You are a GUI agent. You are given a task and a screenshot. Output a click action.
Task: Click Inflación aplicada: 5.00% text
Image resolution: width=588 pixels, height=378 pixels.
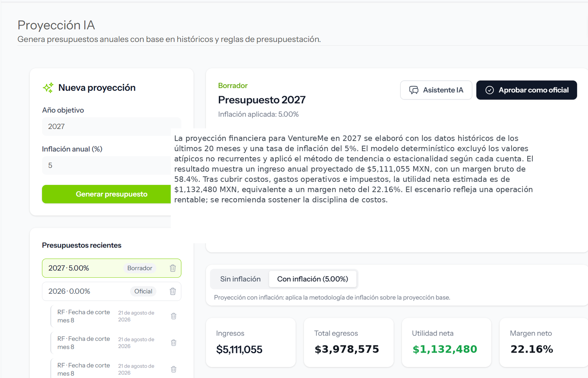(258, 114)
